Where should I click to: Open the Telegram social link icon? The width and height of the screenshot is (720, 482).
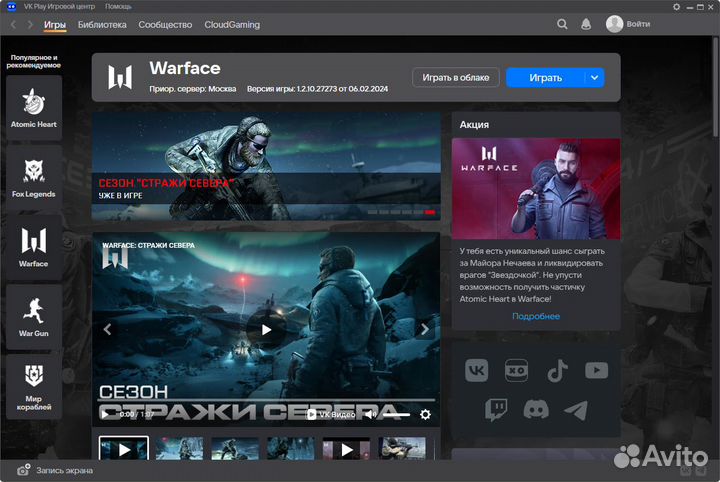575,409
